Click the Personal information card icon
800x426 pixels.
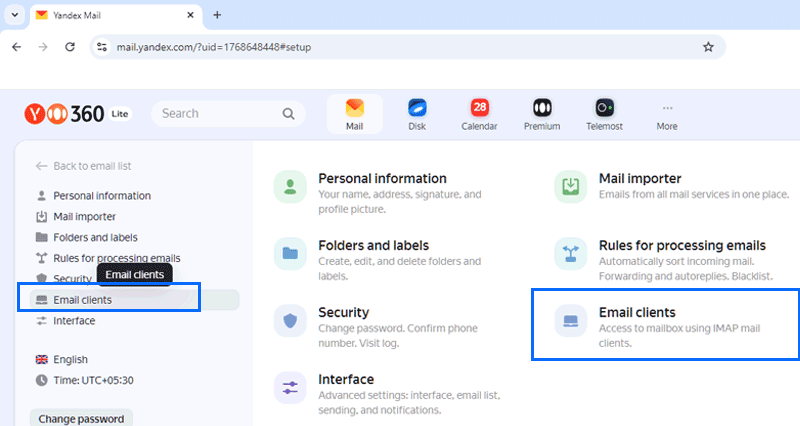pyautogui.click(x=290, y=187)
